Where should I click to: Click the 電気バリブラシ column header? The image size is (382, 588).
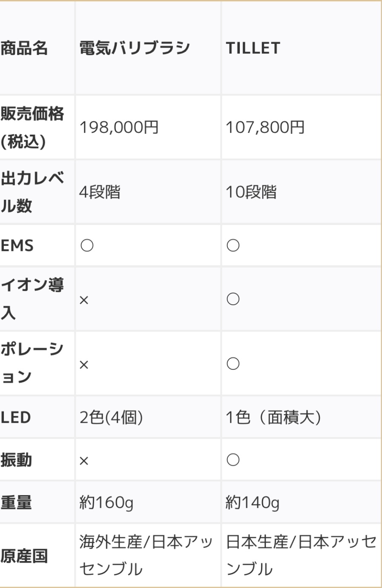(135, 48)
